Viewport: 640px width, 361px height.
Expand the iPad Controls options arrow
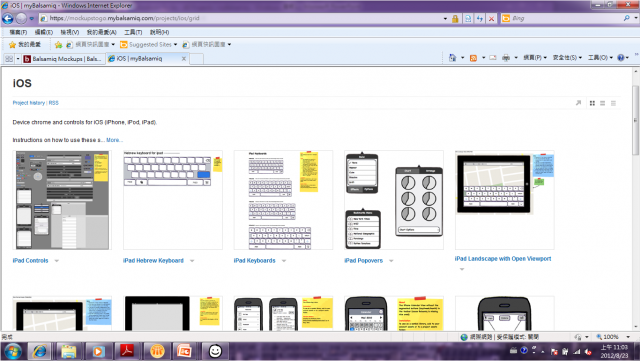pos(57,261)
